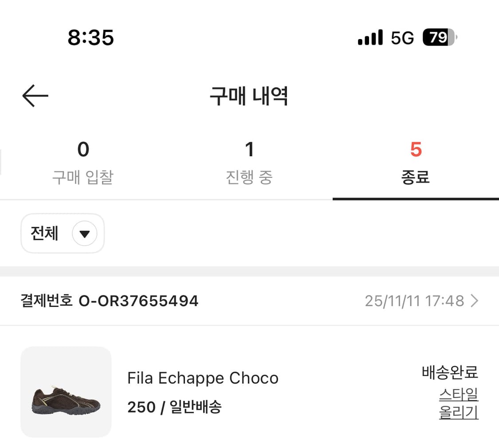Tap the Fila sneaker product image
Screen dimensions: 499x448
click(66, 391)
